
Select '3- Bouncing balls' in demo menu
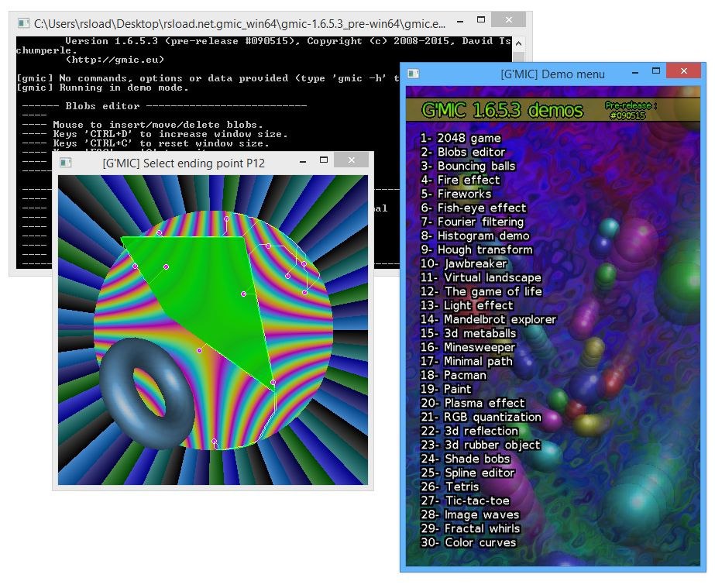(x=468, y=166)
